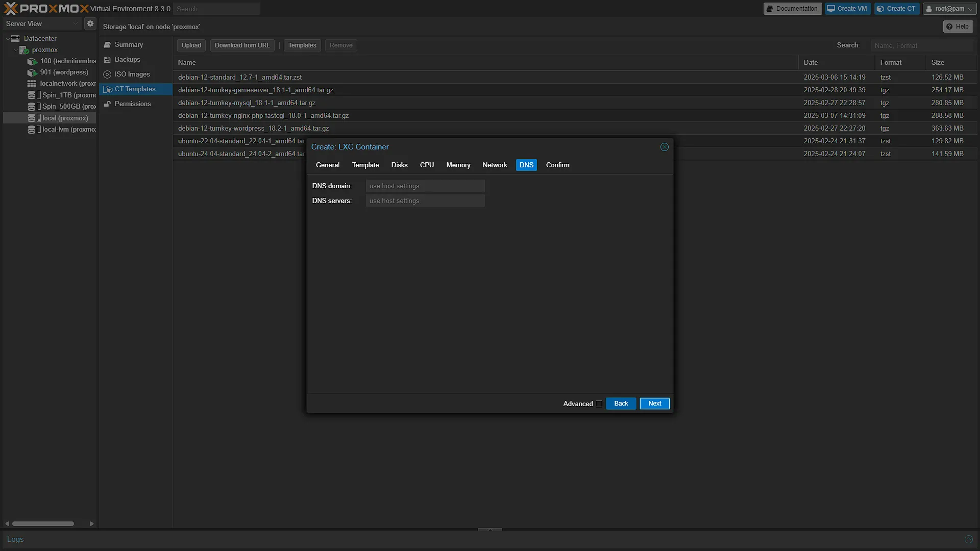Click the Spin_500GB storage icon

[x=32, y=107]
